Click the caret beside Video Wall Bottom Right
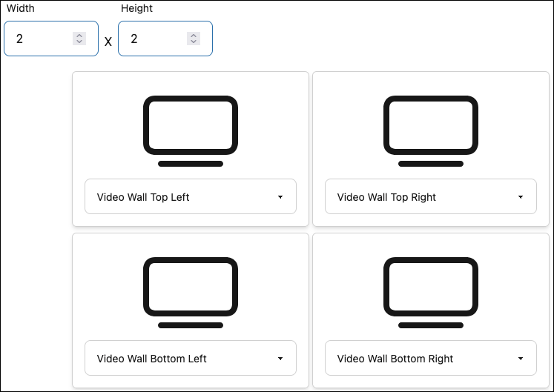The height and width of the screenshot is (392, 554). (x=521, y=359)
